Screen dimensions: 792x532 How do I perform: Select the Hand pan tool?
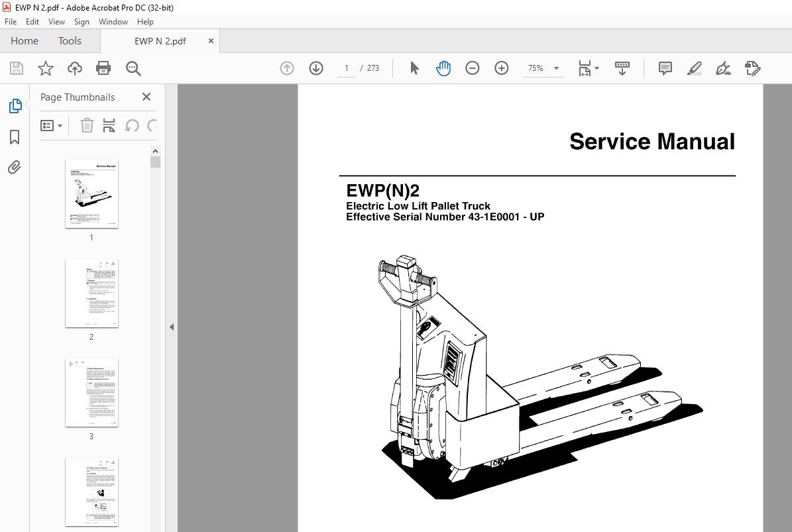pos(443,68)
